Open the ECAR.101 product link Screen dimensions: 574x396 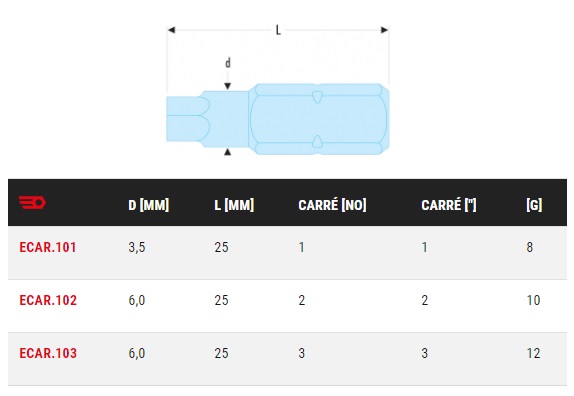click(x=48, y=247)
